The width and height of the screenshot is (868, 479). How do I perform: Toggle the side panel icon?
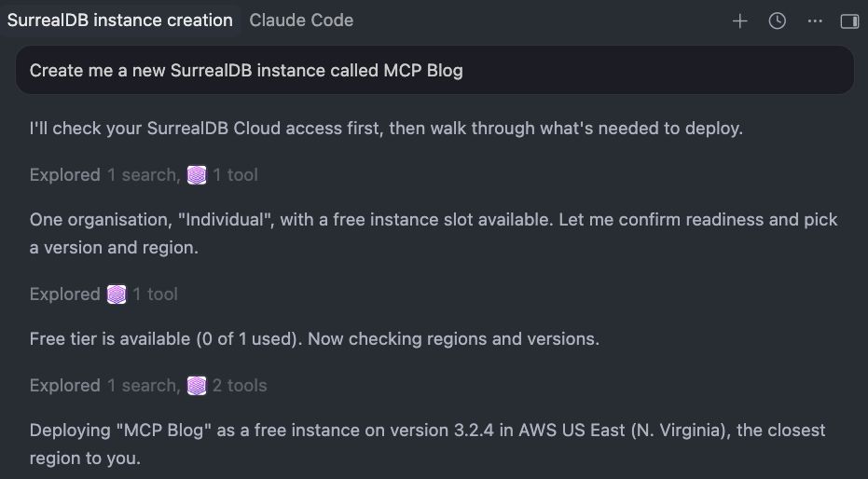click(x=849, y=21)
